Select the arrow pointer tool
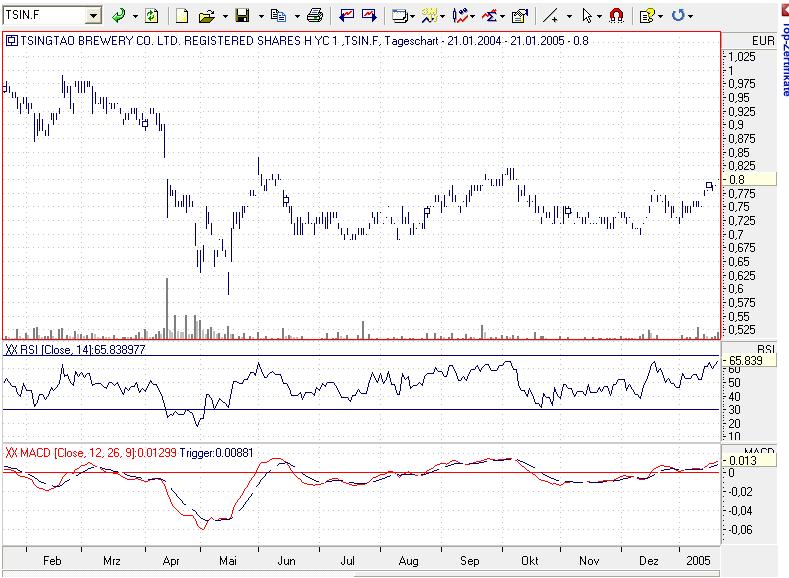Image resolution: width=789 pixels, height=578 pixels. (x=587, y=16)
